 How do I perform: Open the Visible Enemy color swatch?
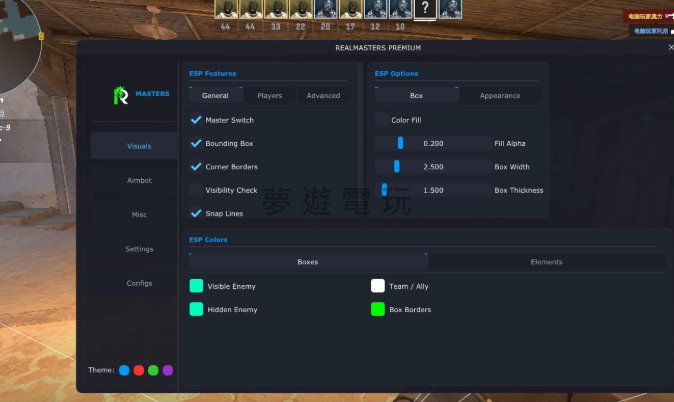(196, 286)
